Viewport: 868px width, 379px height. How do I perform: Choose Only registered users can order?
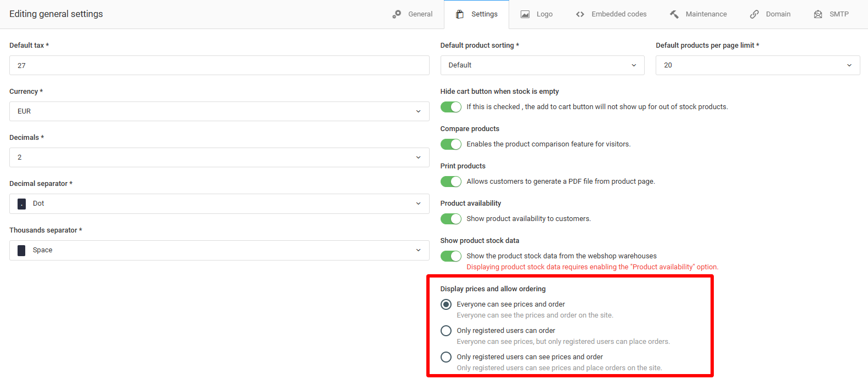[x=446, y=331]
